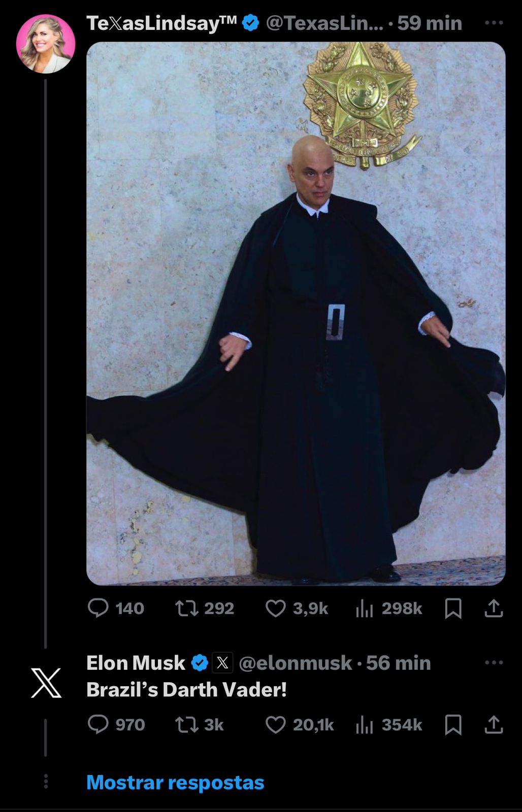Viewport: 522px width, 812px height.
Task: Open TexasLindsay's profile picture
Action: pyautogui.click(x=46, y=44)
